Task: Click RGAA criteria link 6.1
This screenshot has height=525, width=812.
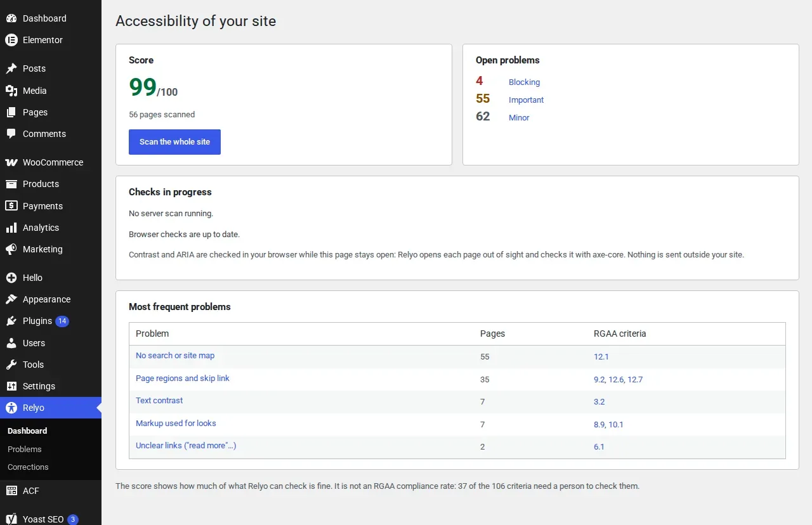Action: point(599,446)
